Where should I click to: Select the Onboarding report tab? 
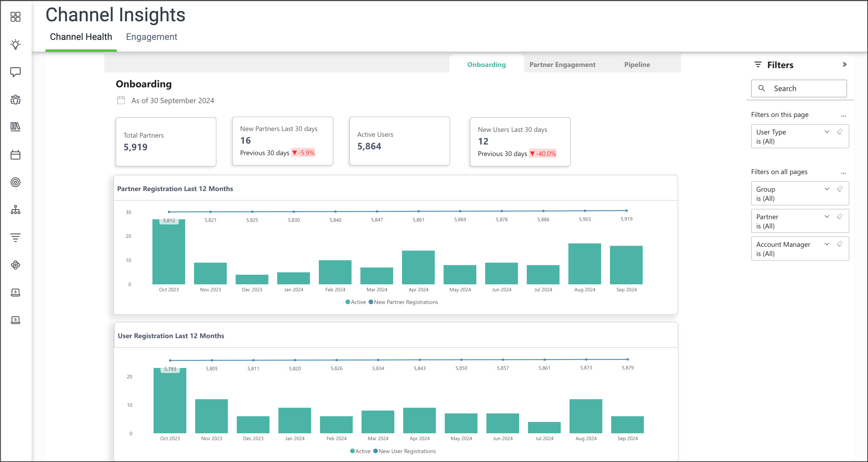[x=486, y=64]
